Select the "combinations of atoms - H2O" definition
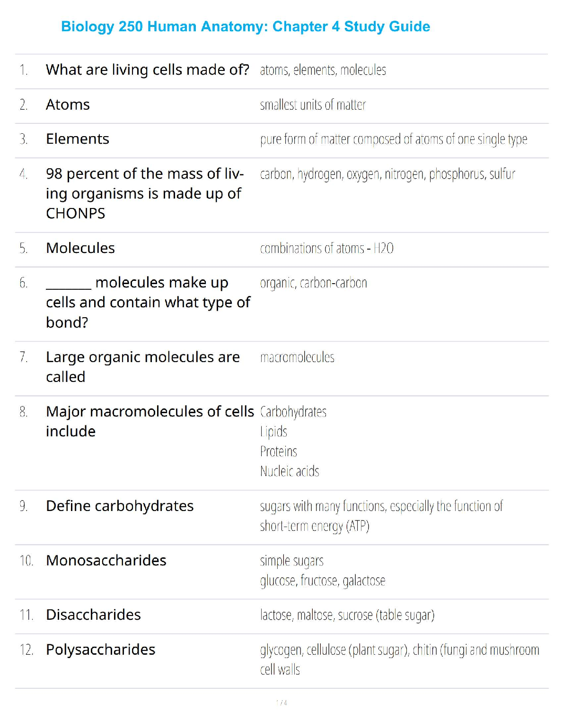This screenshot has height=728, width=563. click(x=326, y=248)
